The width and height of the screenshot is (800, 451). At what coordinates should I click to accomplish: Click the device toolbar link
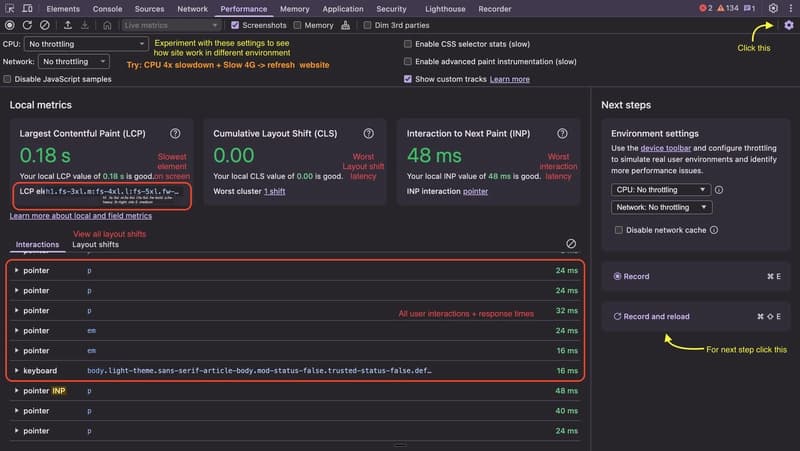[x=666, y=148]
